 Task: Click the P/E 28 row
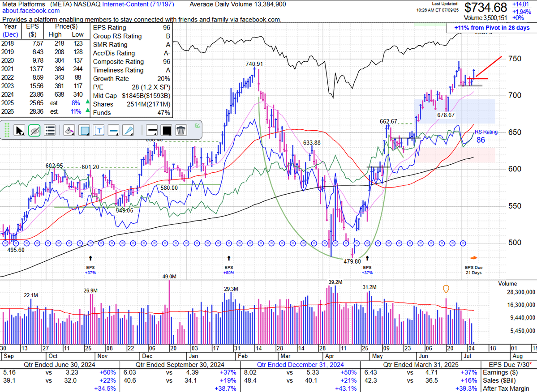[132, 87]
